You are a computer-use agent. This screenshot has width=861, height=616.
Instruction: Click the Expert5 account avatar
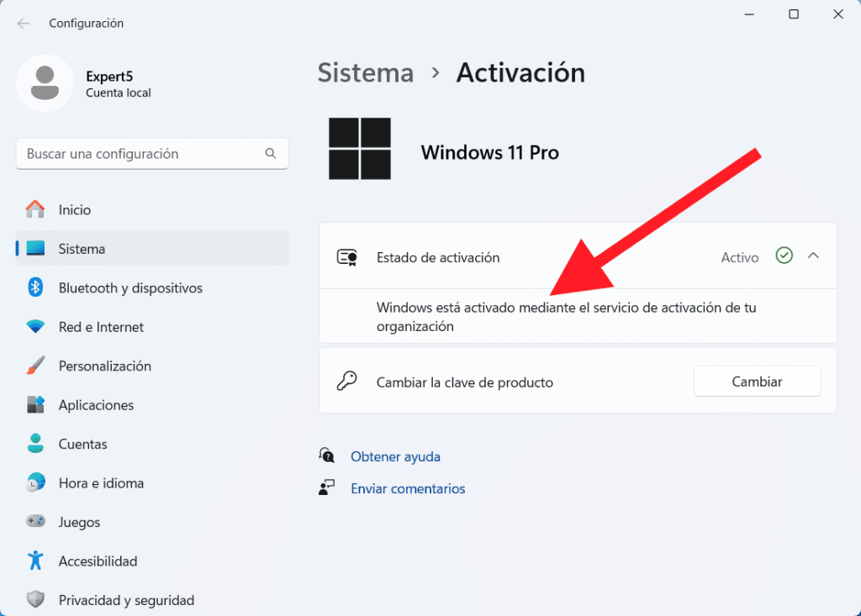45,82
